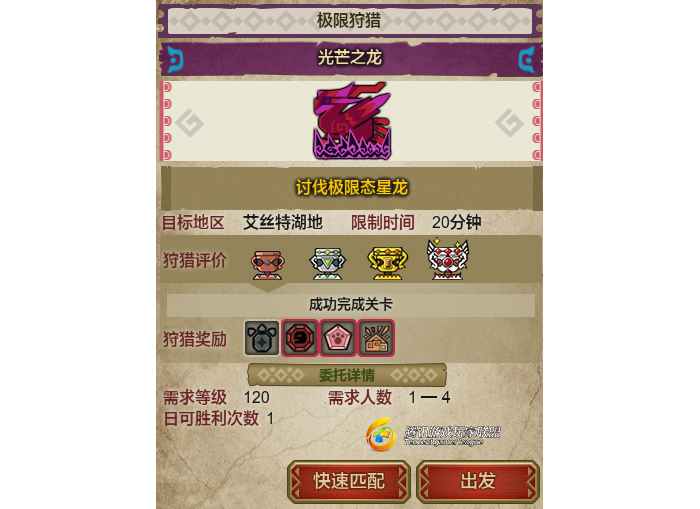The image size is (700, 509).
Task: Click the star dragon monster icon
Action: (351, 121)
